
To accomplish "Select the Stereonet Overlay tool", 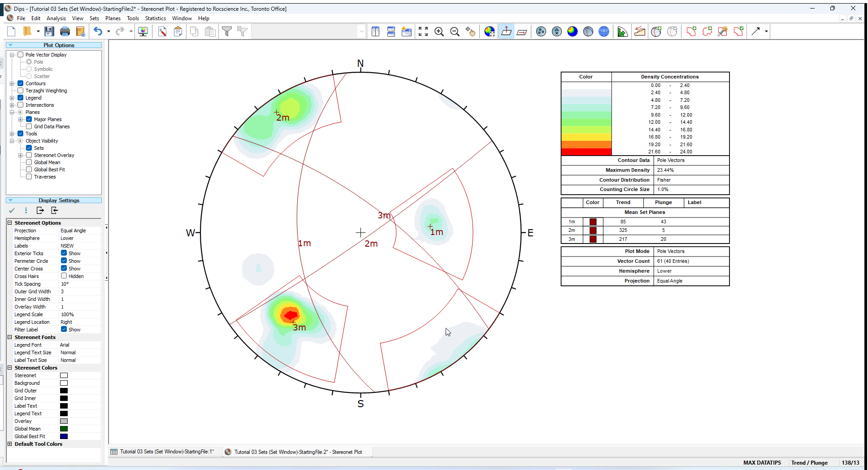I will tap(656, 31).
